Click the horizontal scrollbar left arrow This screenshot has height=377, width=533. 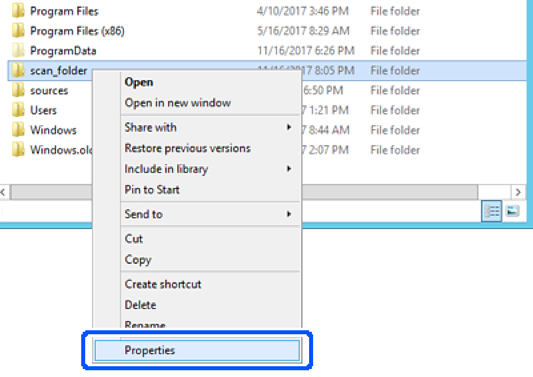click(x=3, y=192)
